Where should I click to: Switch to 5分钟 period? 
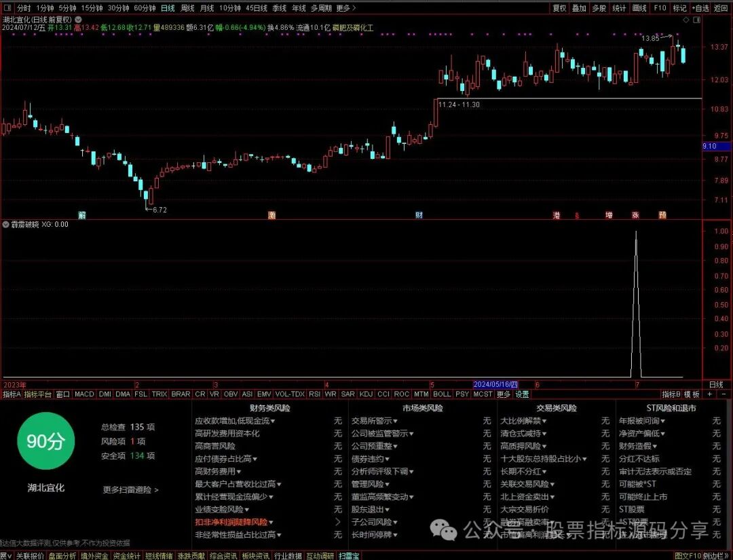[x=67, y=8]
